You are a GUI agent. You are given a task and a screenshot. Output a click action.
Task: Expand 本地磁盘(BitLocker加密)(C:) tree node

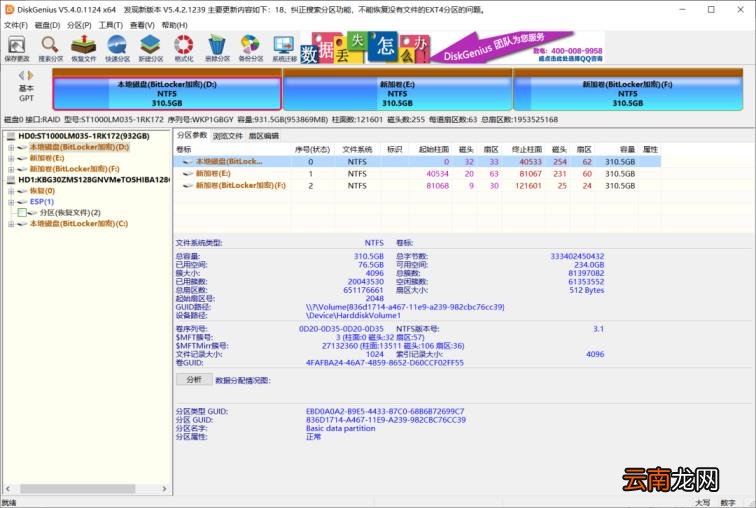(11, 224)
